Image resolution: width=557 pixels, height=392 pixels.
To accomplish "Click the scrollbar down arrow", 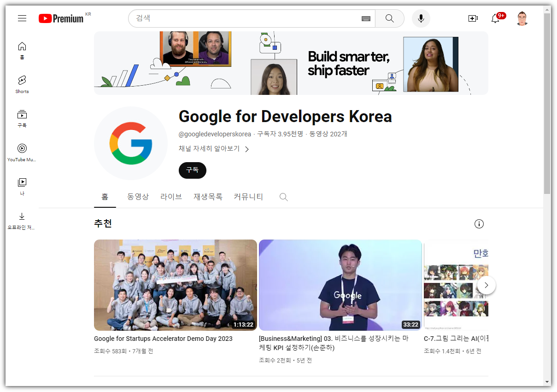I will pyautogui.click(x=547, y=382).
